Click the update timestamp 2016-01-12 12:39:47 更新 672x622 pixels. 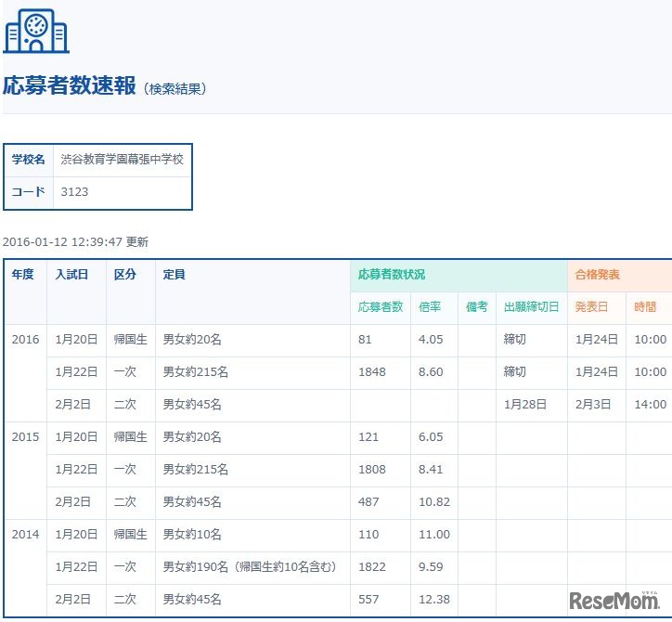tap(75, 241)
